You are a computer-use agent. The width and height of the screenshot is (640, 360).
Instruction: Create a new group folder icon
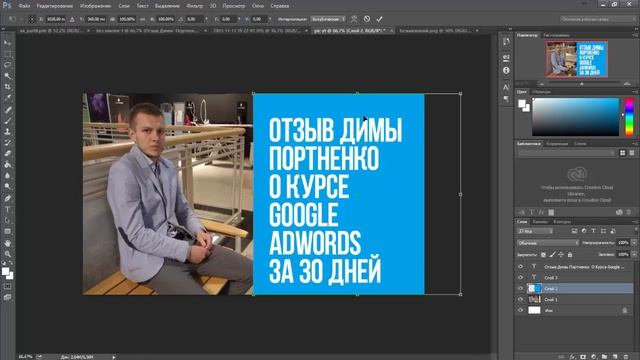coord(604,357)
